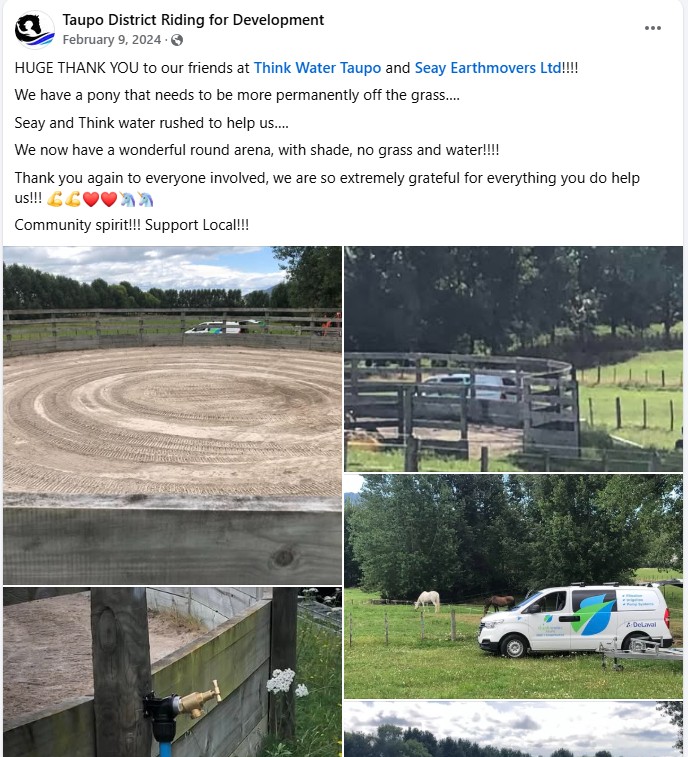Open the Seay Earthmovers Ltd link
The image size is (688, 757).
488,68
